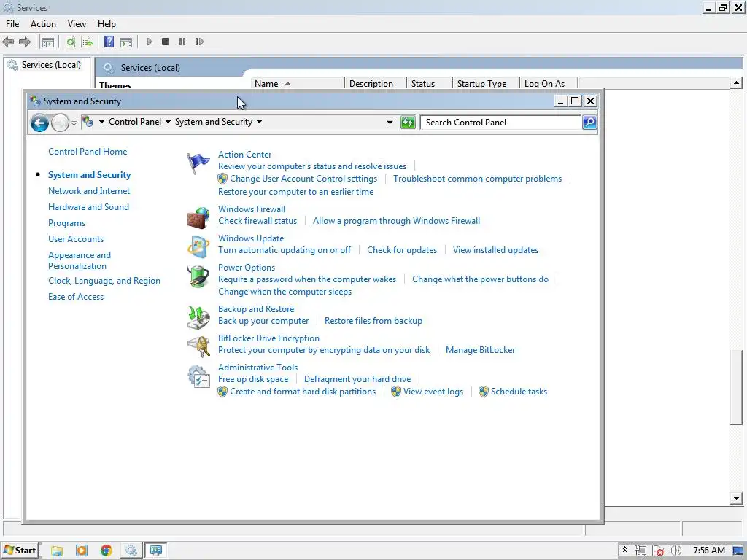Screen dimensions: 747x560
Task: Click the Start button
Action: click(20, 551)
